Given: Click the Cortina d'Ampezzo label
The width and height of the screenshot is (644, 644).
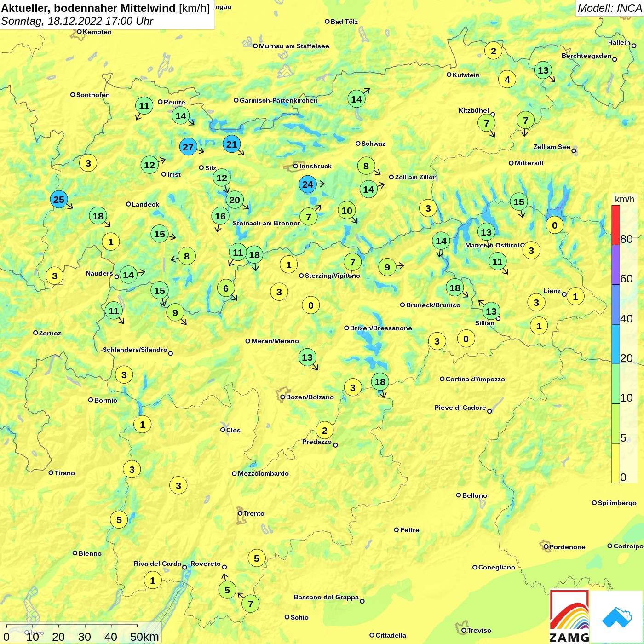Looking at the screenshot, I should (475, 379).
